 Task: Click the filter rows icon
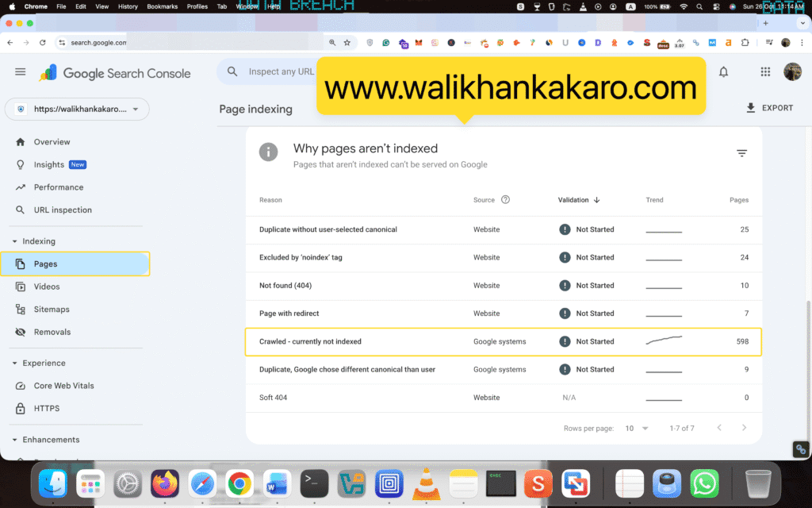[x=741, y=153]
